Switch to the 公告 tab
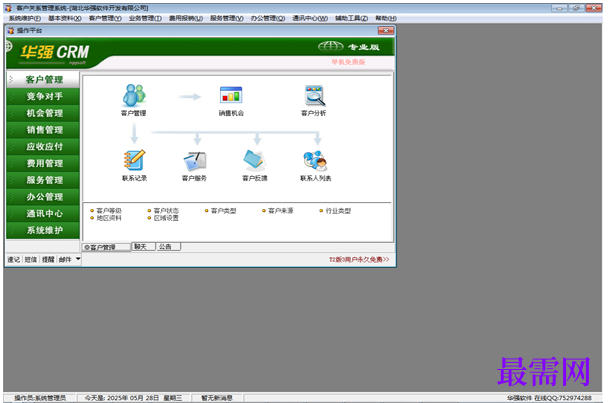This screenshot has width=609, height=403. click(168, 247)
